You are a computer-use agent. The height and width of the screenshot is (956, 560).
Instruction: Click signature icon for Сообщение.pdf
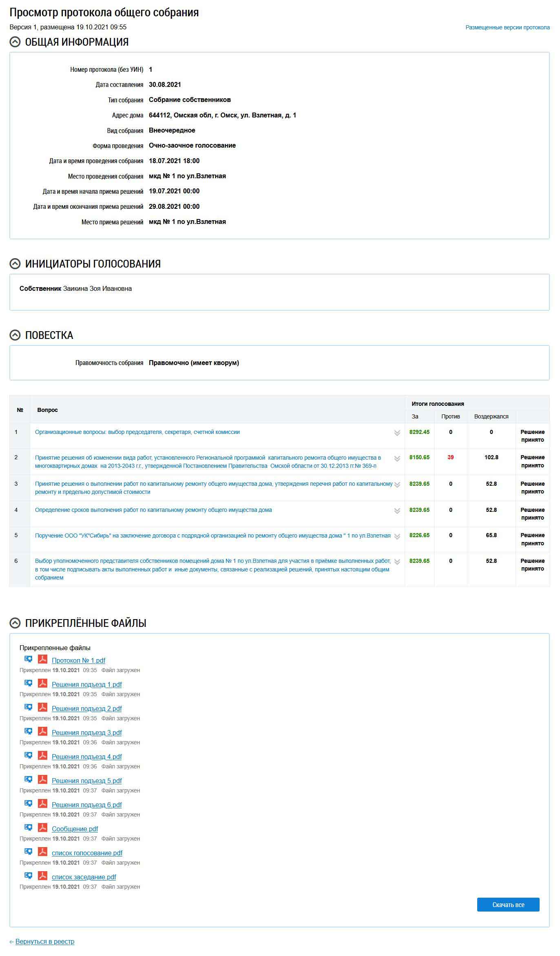pos(28,827)
